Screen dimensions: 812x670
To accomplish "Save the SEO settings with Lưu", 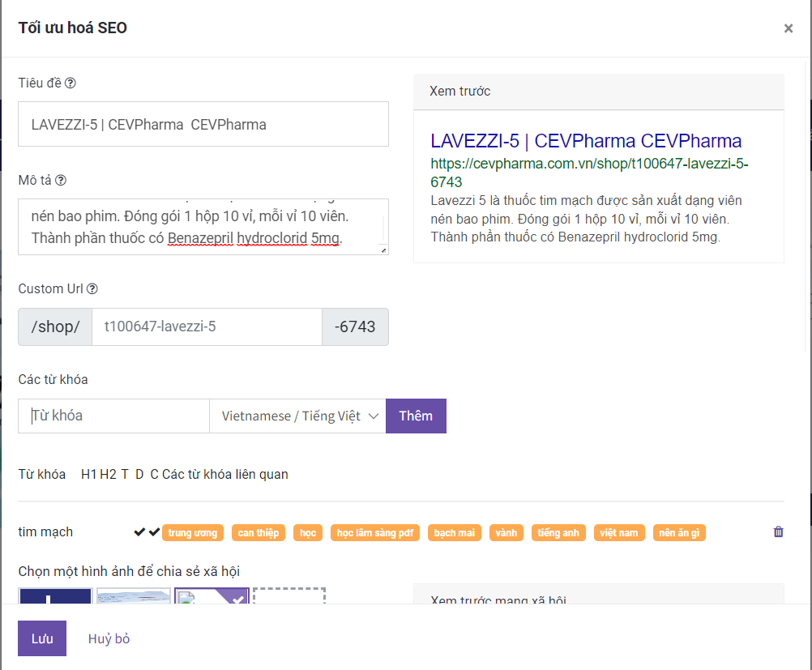I will (42, 638).
